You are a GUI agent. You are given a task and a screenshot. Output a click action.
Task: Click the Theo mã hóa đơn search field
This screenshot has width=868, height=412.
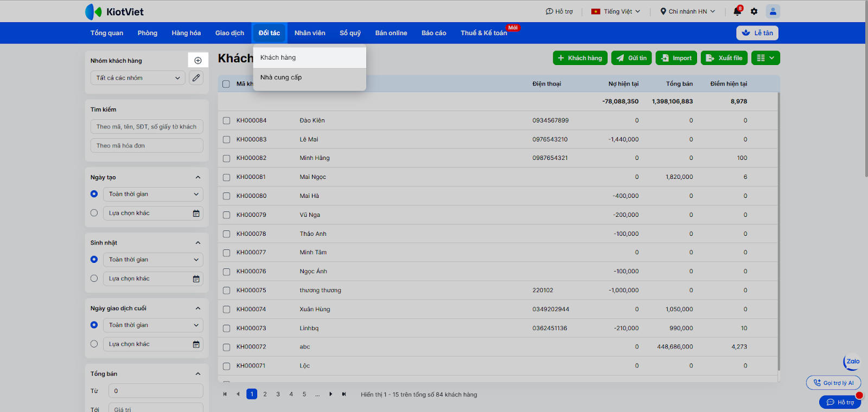pyautogui.click(x=147, y=146)
